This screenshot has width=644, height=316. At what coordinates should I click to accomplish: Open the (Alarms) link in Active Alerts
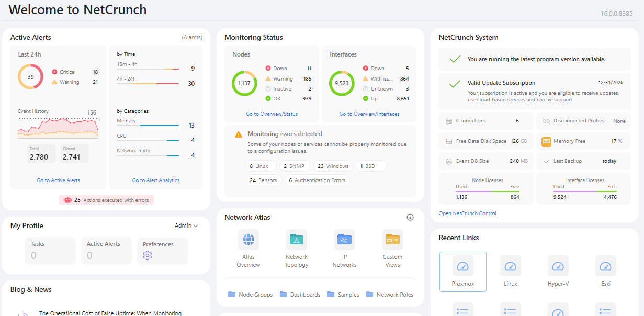point(192,38)
